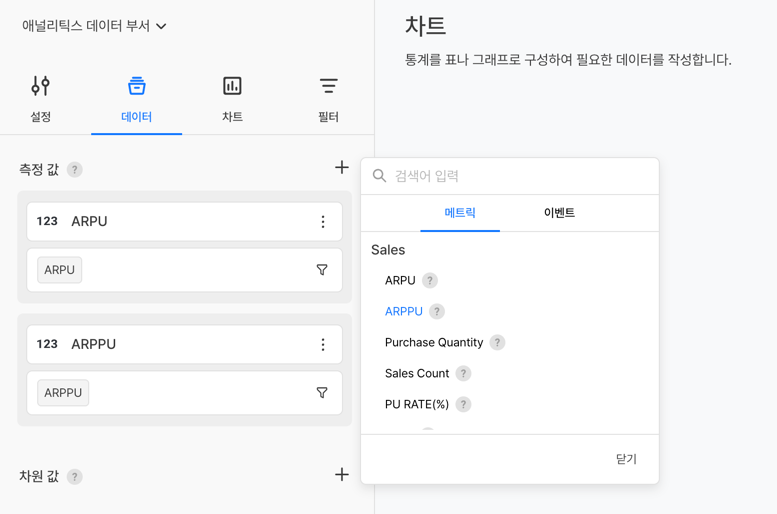The height and width of the screenshot is (514, 777).
Task: Select the 메트릭 tab in popup
Action: point(460,213)
